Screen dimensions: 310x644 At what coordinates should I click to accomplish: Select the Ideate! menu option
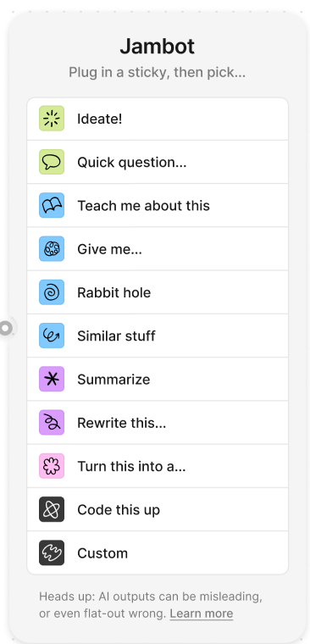point(158,119)
